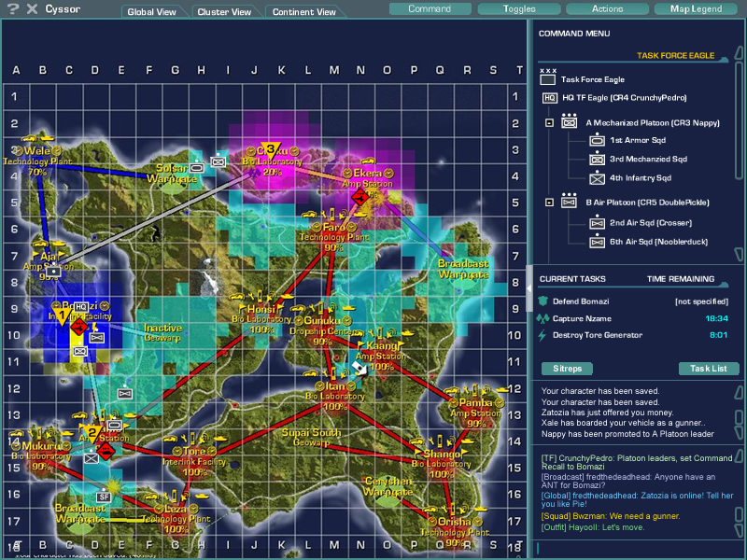Image resolution: width=747 pixels, height=560 pixels.
Task: Select waypoint marker 2 on the map
Action: 93,434
